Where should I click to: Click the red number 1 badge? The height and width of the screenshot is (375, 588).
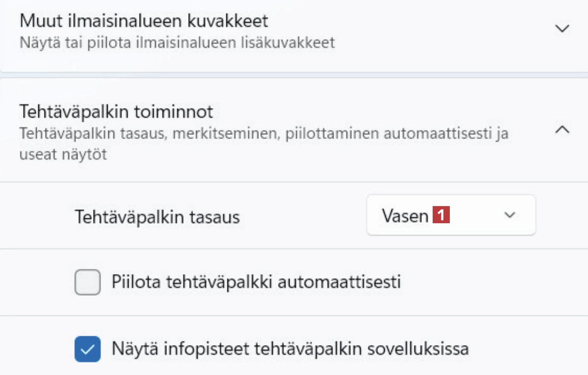point(441,215)
